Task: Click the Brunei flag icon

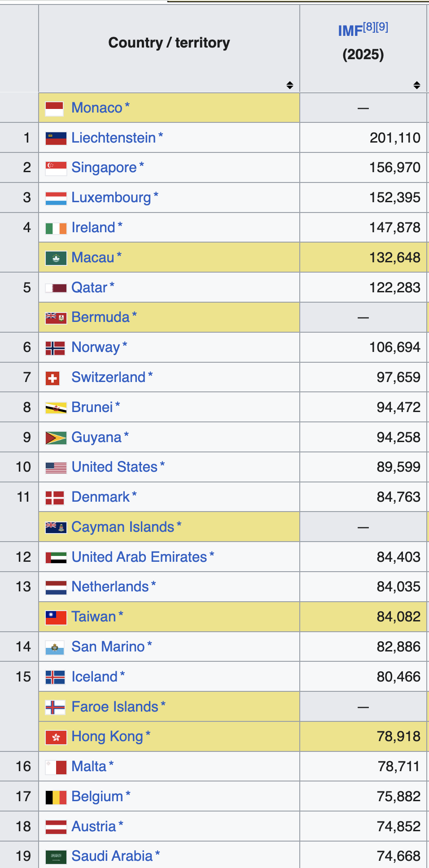Action: coord(56,408)
